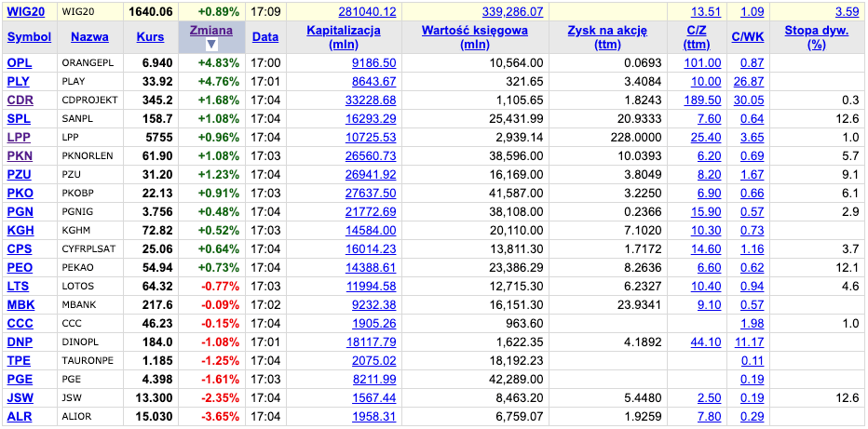Sort by C/WK column header
Image resolution: width=868 pixels, height=429 pixels.
(747, 37)
